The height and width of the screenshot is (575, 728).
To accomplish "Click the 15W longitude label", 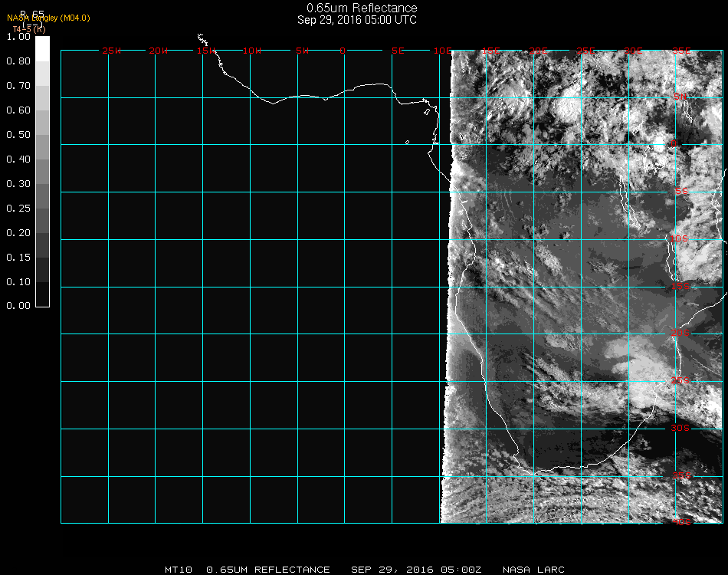I will point(206,51).
